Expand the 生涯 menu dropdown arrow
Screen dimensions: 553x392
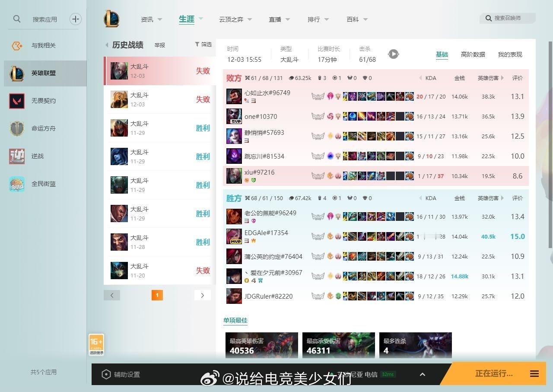pos(201,19)
